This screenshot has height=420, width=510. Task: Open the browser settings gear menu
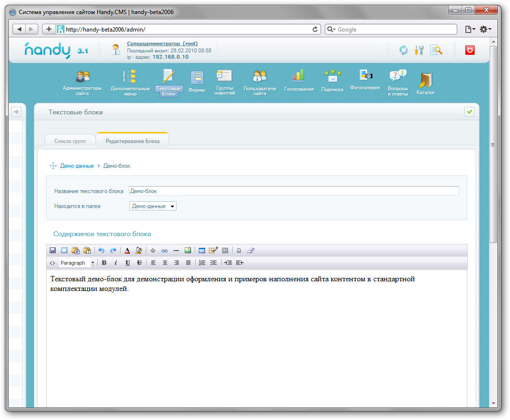click(x=485, y=30)
